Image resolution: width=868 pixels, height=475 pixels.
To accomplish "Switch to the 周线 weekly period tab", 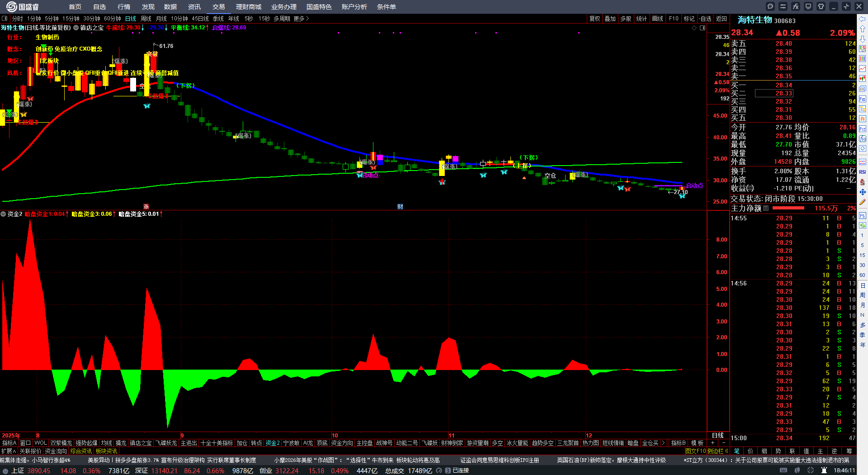I will tap(146, 19).
